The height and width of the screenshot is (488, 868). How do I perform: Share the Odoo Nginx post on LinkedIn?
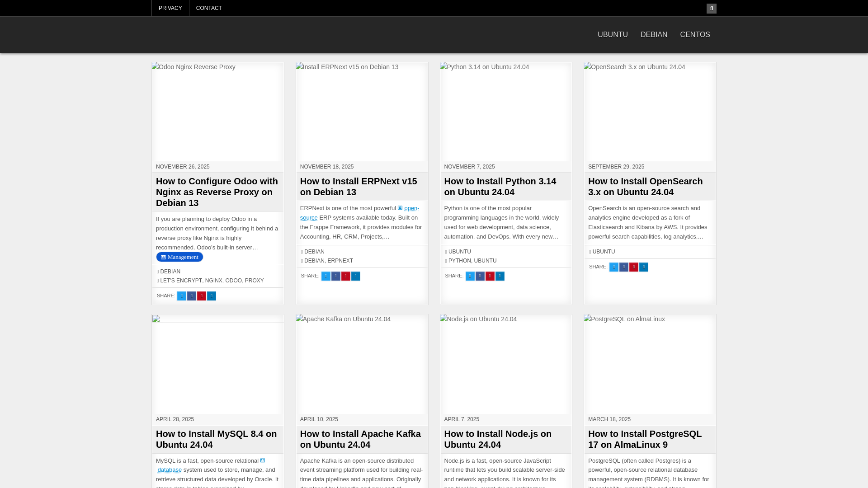(211, 296)
